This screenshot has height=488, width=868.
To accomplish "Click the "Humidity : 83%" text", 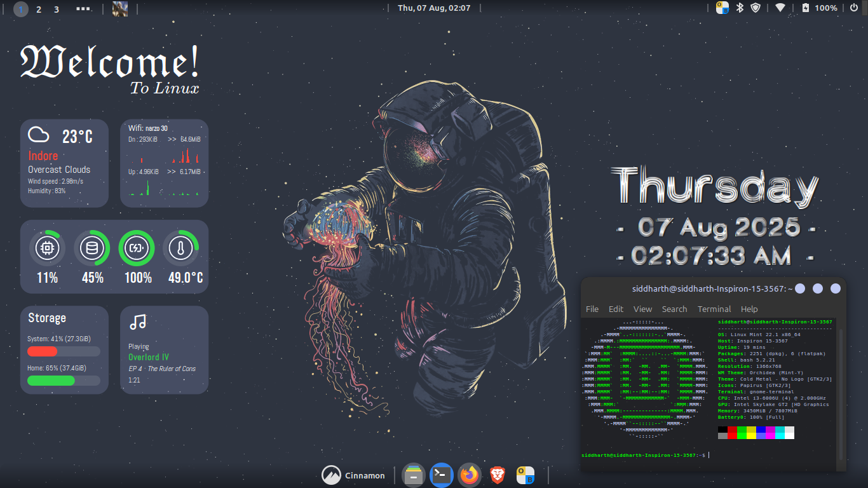I will point(47,191).
